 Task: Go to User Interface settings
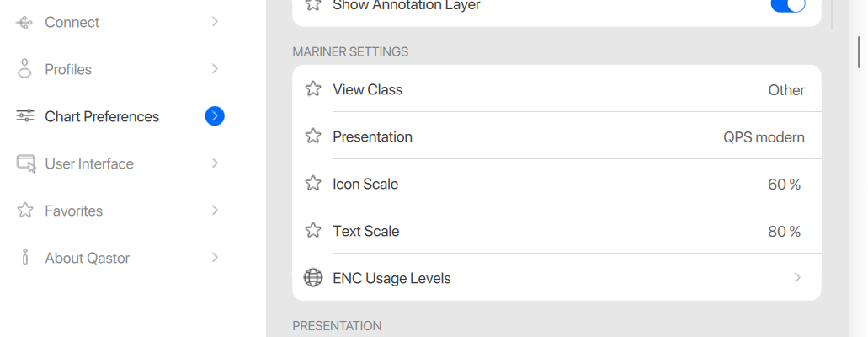[x=89, y=163]
